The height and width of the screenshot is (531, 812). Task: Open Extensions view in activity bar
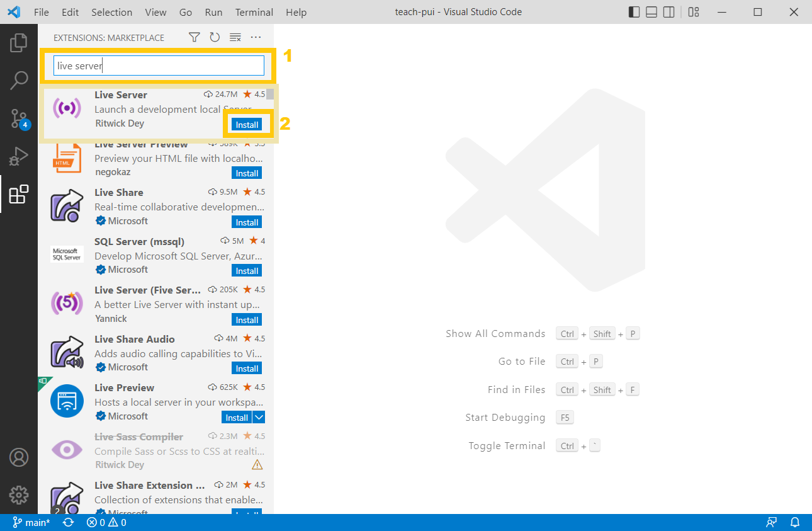pyautogui.click(x=19, y=194)
